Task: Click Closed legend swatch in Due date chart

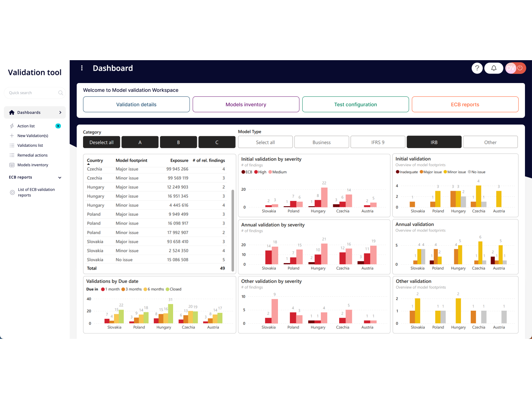Action: 167,289
